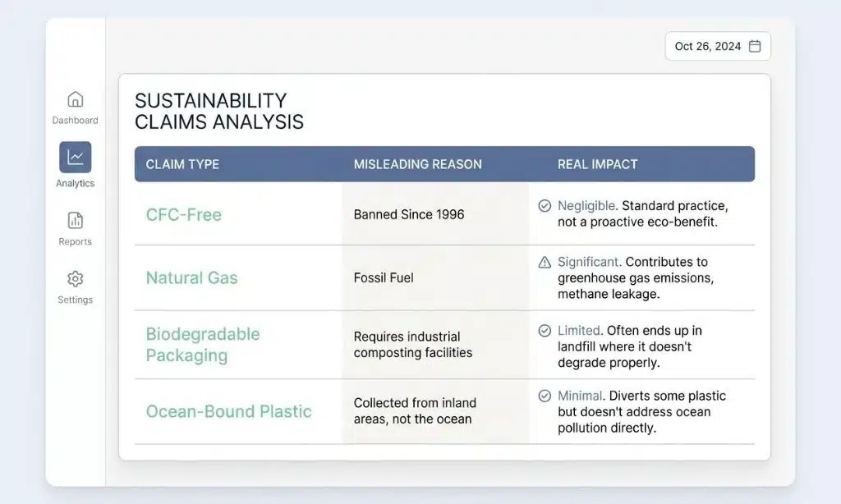Click the Natural Gas claim entry

point(191,278)
